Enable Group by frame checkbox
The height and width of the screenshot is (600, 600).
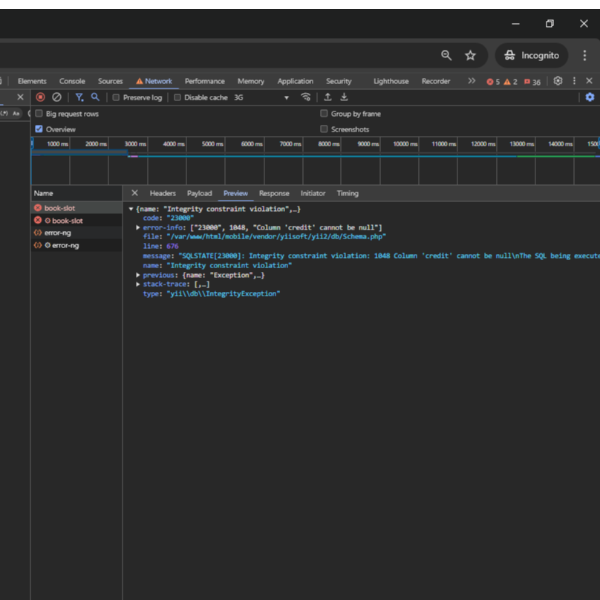pos(324,113)
